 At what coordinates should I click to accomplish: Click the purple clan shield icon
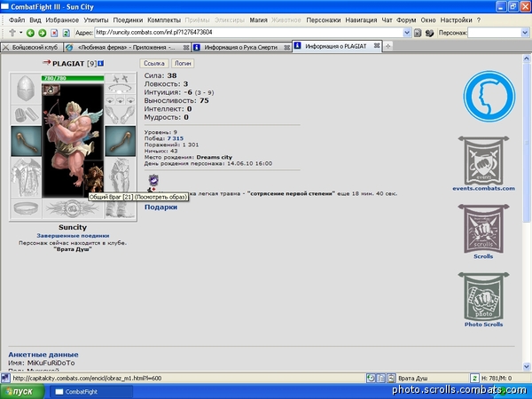(153, 180)
